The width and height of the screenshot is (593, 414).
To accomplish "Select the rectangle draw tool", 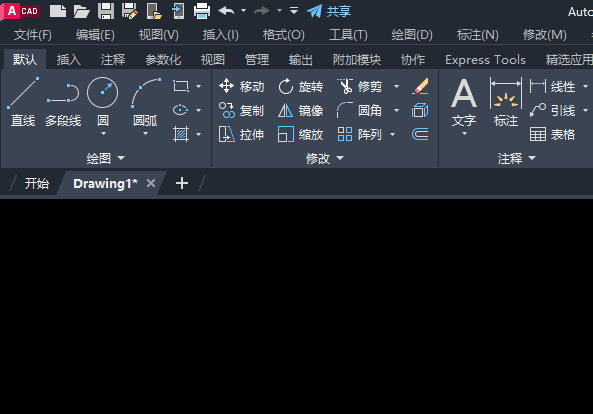I will click(x=181, y=86).
